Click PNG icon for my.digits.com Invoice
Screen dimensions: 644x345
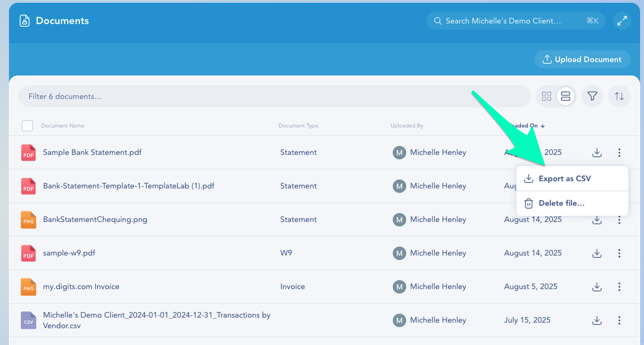pos(29,287)
